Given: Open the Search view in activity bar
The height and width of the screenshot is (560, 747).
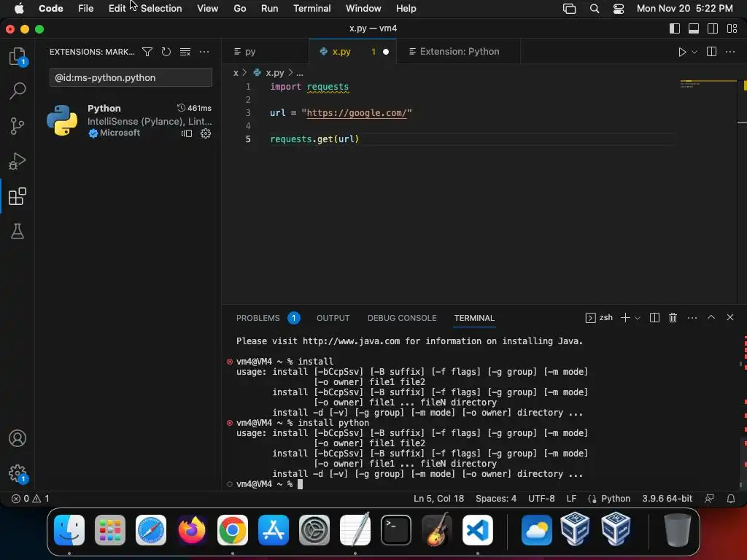Looking at the screenshot, I should tap(18, 90).
